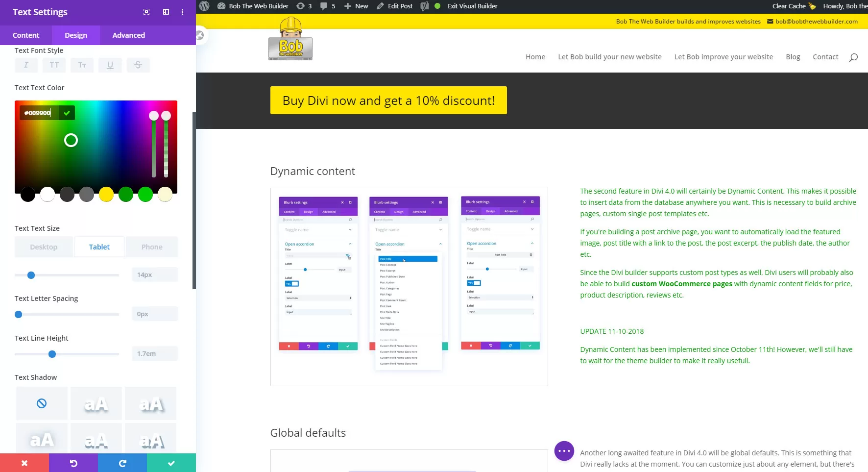Switch to the Tablet responsive view

(x=99, y=247)
